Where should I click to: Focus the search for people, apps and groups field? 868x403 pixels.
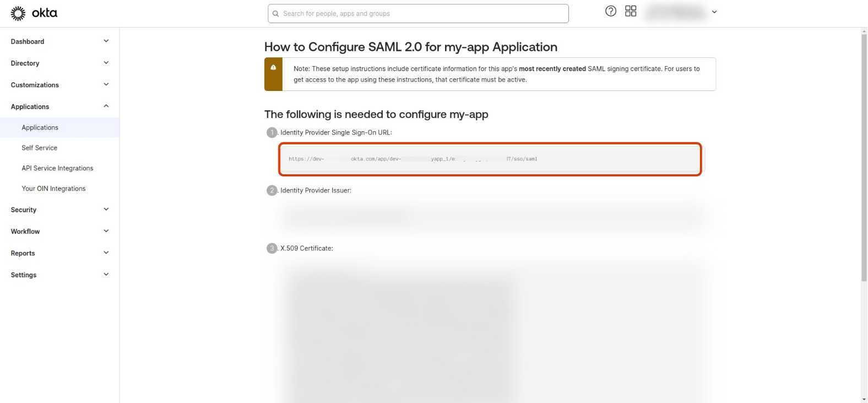click(418, 14)
